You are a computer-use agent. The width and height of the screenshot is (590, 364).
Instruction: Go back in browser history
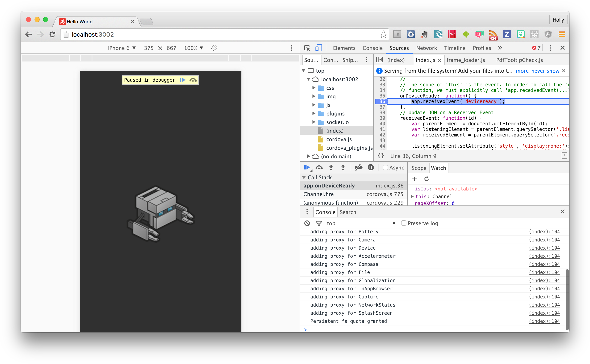pos(29,34)
